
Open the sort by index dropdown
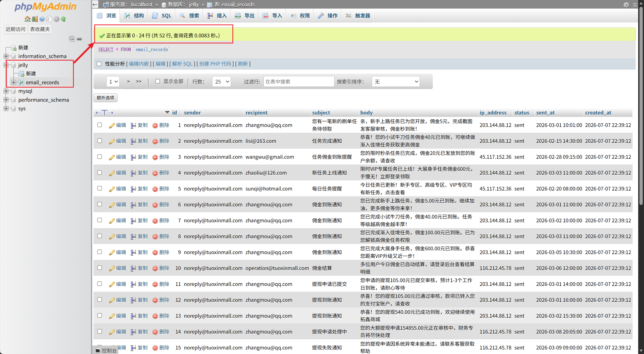point(396,81)
